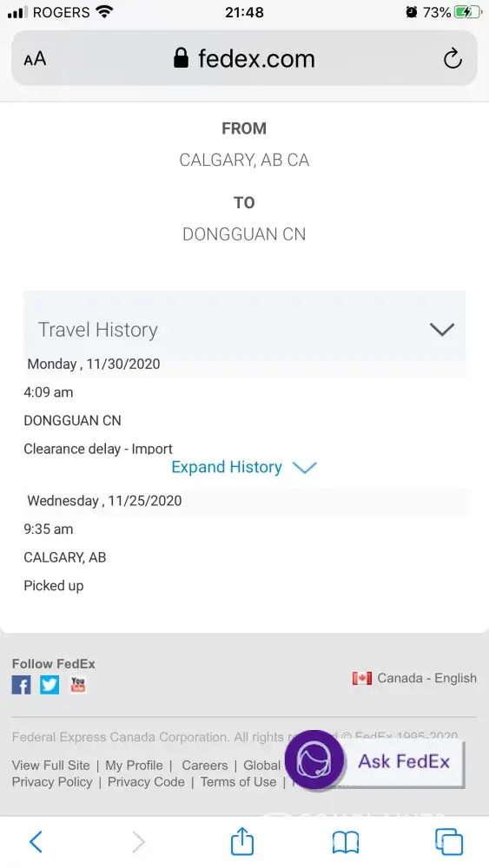The image size is (489, 868).
Task: Expand History link
Action: point(244,467)
